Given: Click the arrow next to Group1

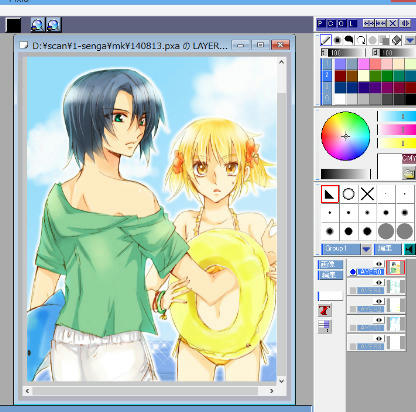Looking at the screenshot, I should (366, 249).
